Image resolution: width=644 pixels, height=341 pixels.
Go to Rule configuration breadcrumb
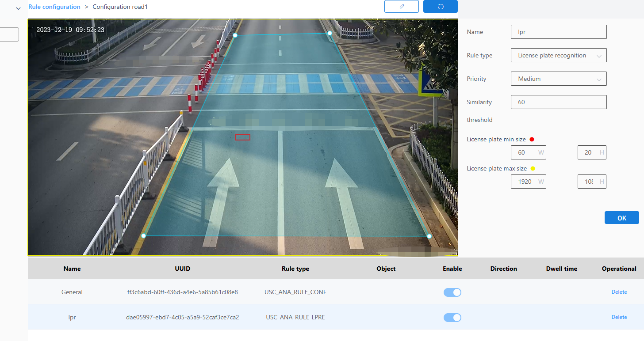(x=54, y=7)
